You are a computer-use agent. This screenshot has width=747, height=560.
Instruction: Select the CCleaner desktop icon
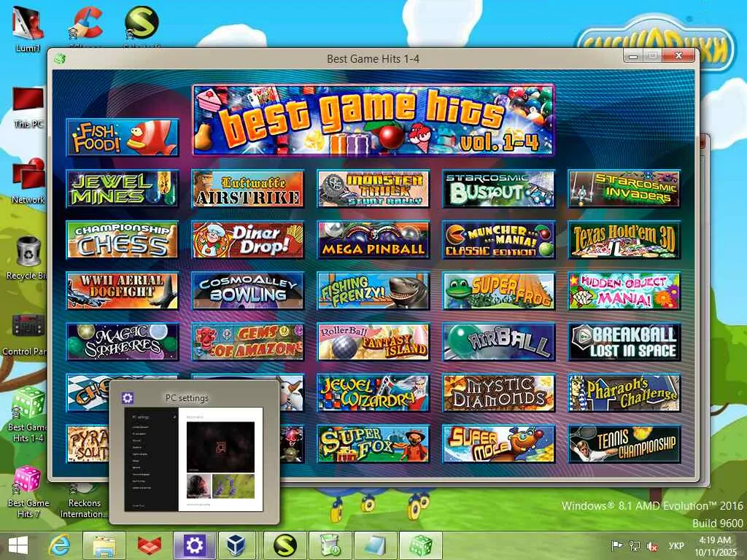[87, 26]
